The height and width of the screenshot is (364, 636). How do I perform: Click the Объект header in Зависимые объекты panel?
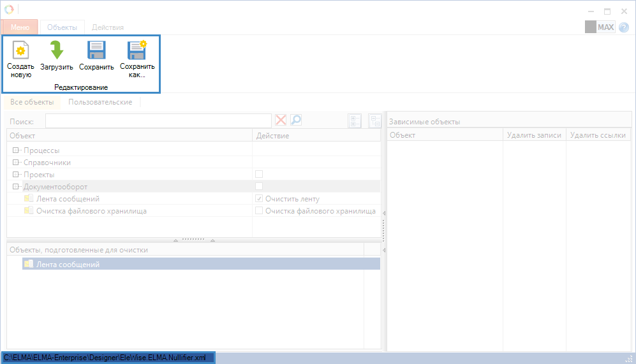(445, 135)
